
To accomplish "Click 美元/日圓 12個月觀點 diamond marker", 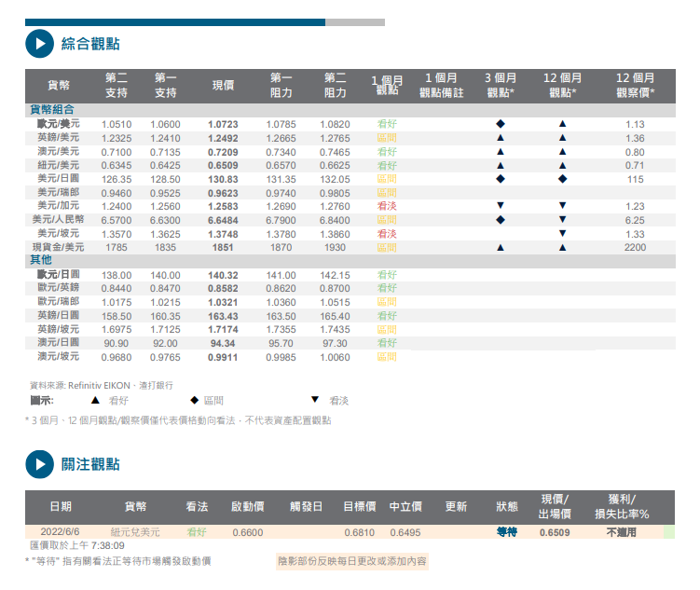I will [562, 178].
